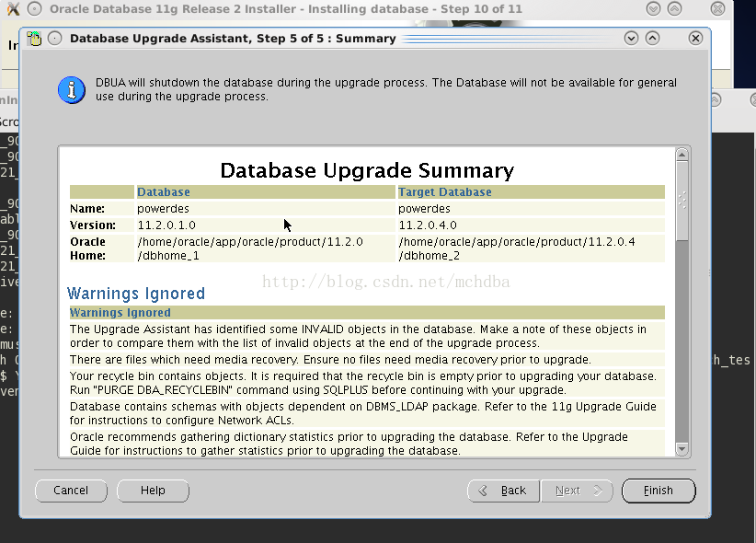The image size is (756, 543).
Task: Maximize the Database Upgrade Assistant window
Action: [653, 39]
